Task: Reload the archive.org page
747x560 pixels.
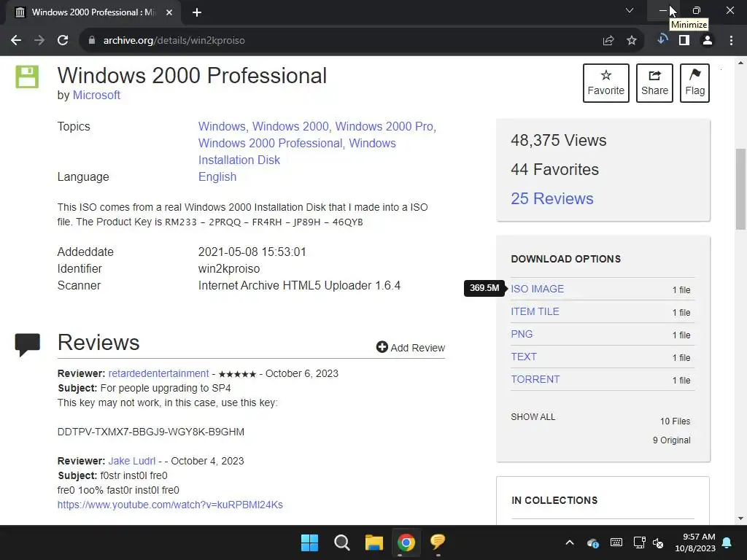Action: click(63, 41)
